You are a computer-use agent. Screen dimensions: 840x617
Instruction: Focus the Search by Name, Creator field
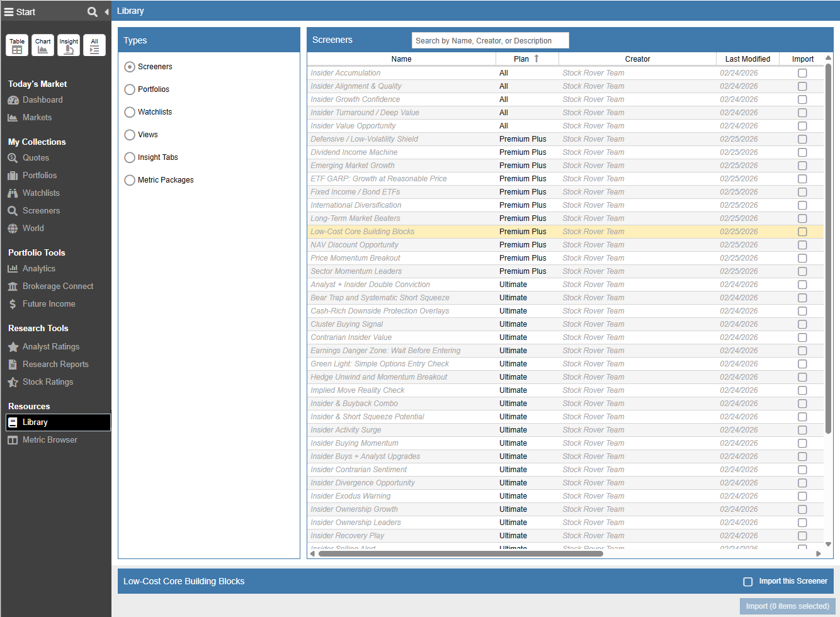[x=490, y=40]
